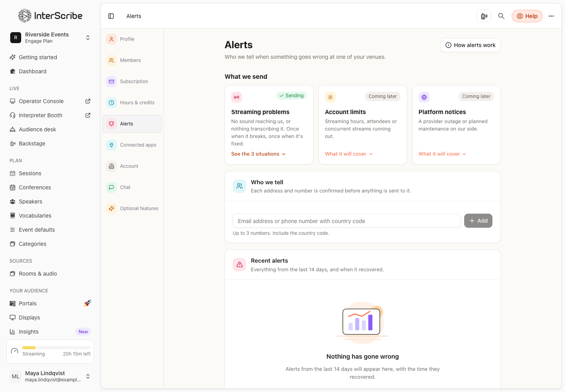Switch to the Subscription settings tab
This screenshot has height=392, width=565.
tap(132, 82)
